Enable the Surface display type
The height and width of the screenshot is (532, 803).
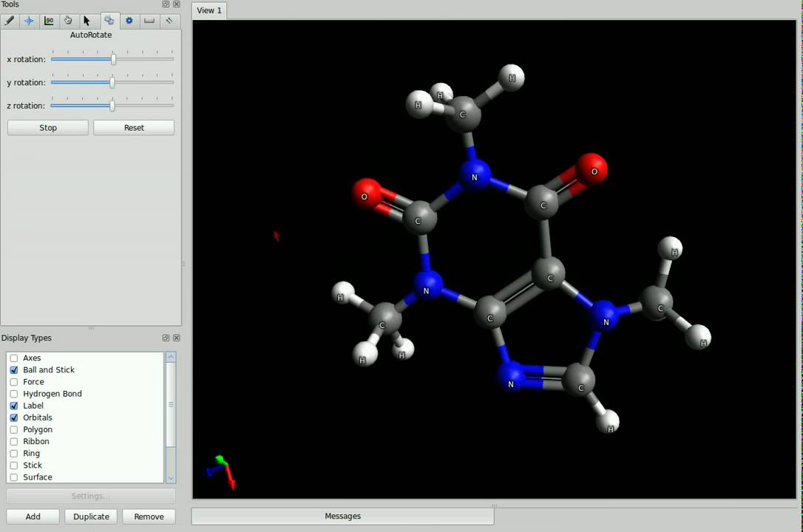tap(13, 477)
